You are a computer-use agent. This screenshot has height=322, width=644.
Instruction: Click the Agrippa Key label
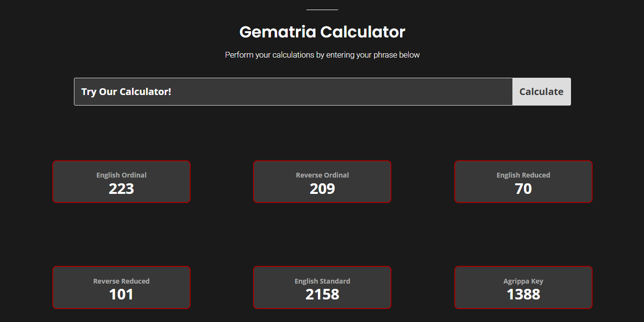[x=523, y=281]
